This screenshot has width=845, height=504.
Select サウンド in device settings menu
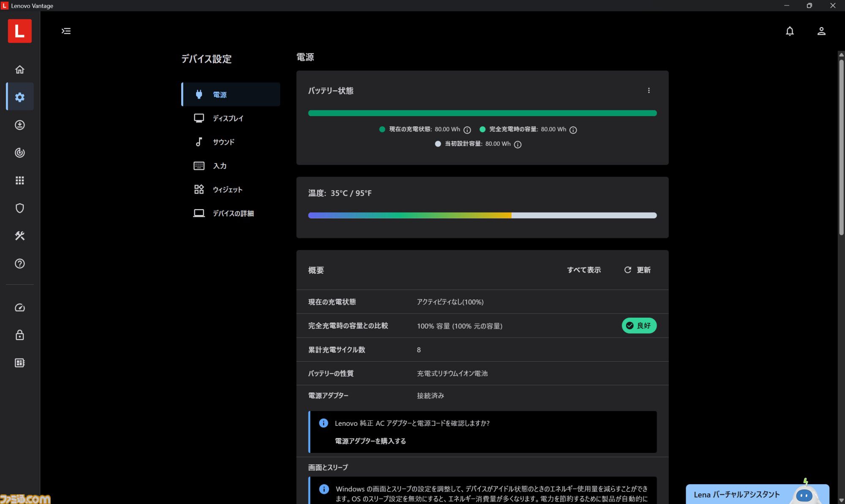click(x=231, y=142)
